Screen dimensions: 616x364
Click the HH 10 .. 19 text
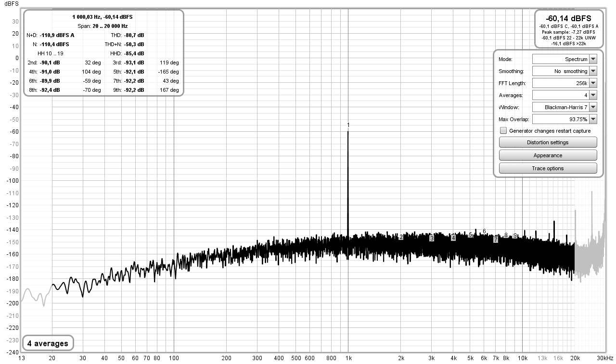pyautogui.click(x=51, y=53)
